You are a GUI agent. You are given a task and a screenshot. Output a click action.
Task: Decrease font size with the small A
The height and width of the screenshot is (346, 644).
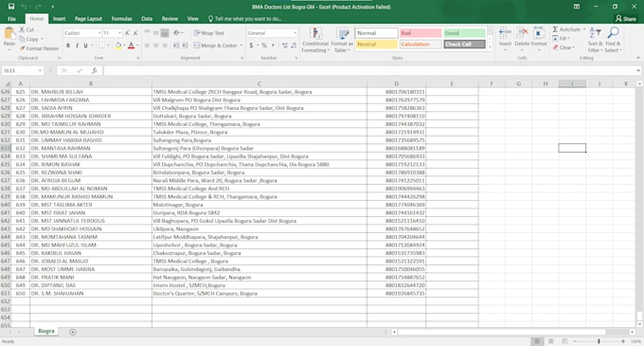tap(135, 33)
